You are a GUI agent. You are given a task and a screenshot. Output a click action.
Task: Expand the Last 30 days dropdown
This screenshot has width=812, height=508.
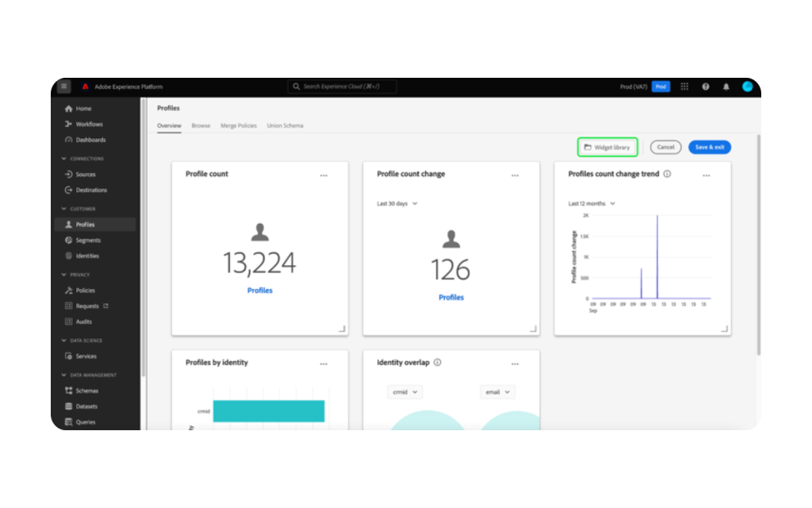tap(396, 204)
